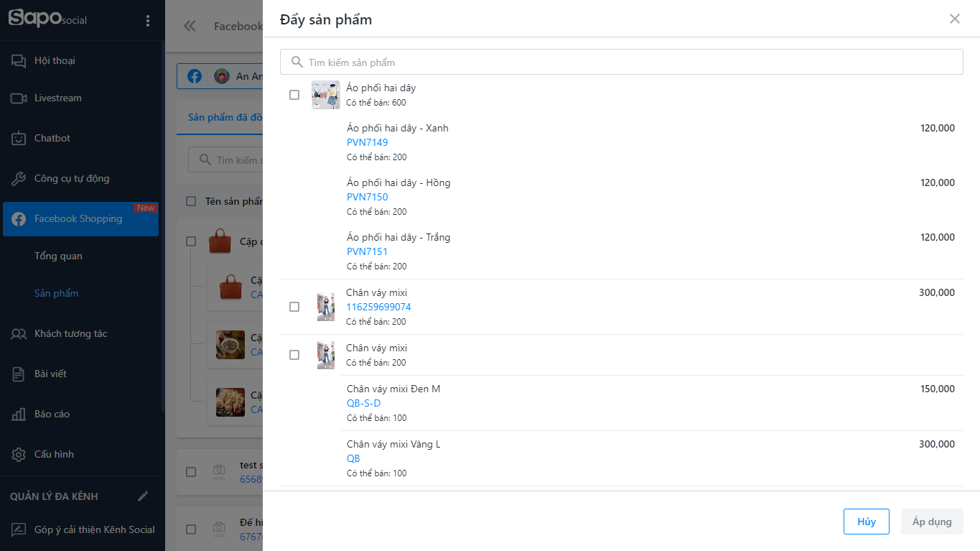This screenshot has width=980, height=551.
Task: Open the Hội thoại chat icon
Action: 19,61
